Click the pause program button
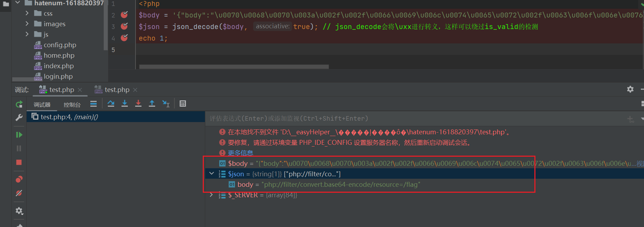Image resolution: width=644 pixels, height=227 pixels. [19, 148]
